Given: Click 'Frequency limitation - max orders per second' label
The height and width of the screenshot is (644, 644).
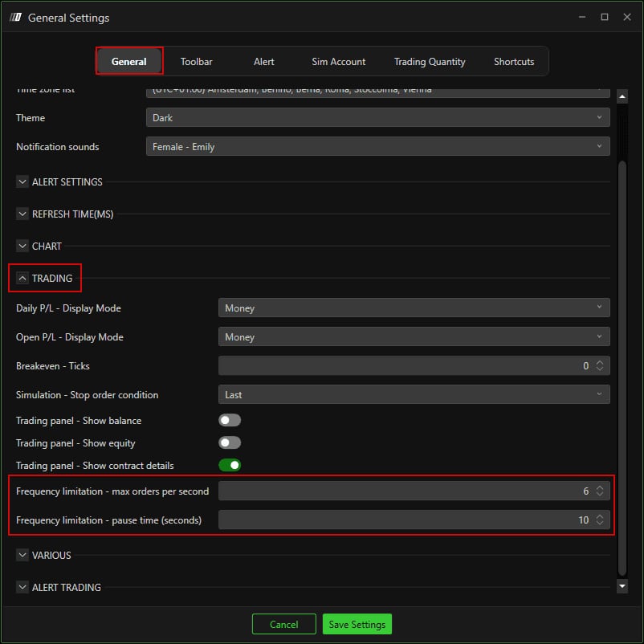Looking at the screenshot, I should pos(112,491).
